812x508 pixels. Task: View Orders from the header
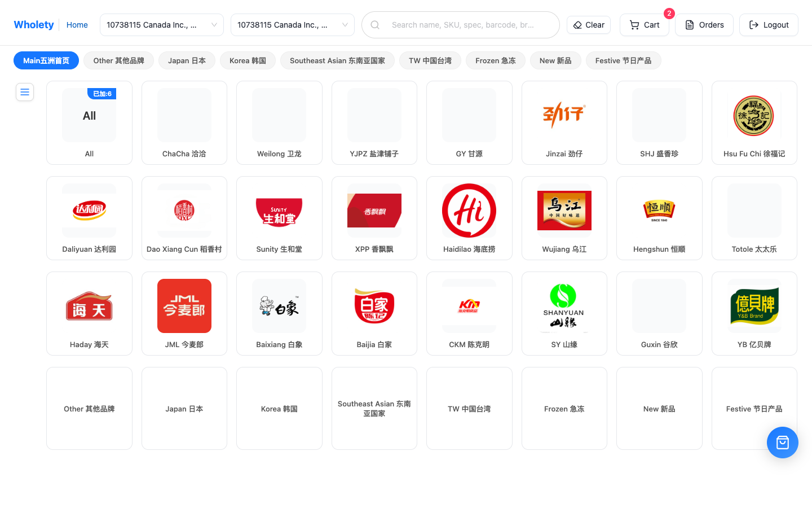click(x=704, y=25)
